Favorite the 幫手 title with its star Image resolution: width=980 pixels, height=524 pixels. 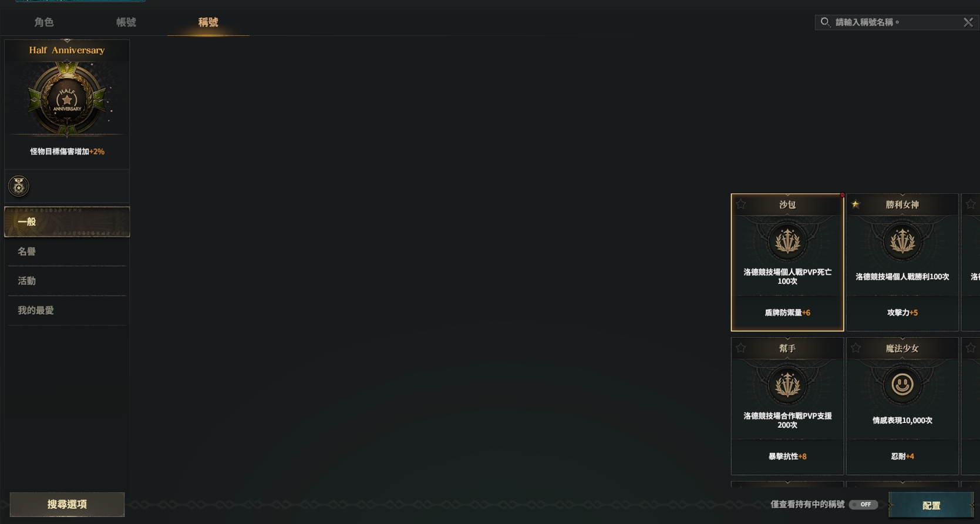click(741, 348)
